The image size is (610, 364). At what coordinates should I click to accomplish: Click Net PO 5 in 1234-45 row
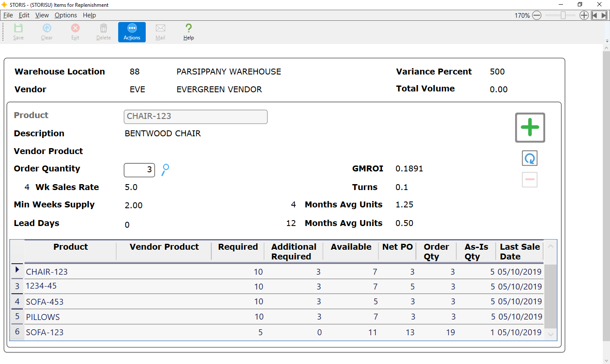tap(413, 287)
